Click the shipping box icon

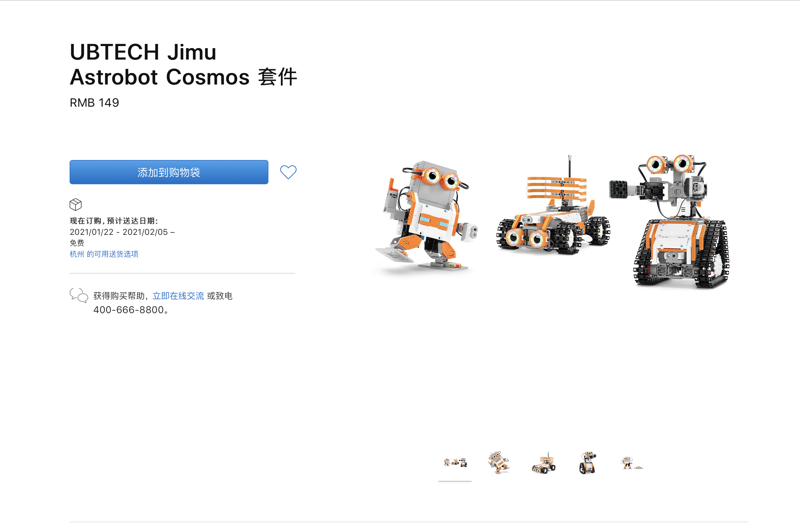point(75,204)
